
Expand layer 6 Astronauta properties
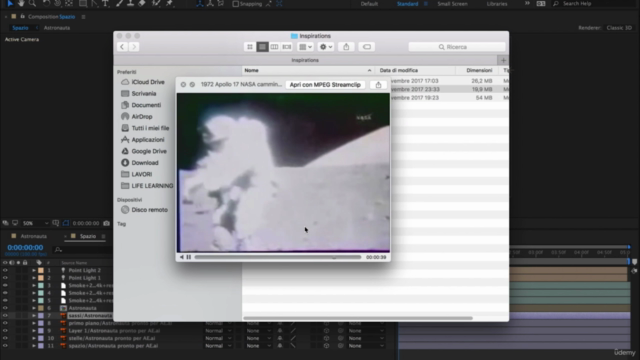pos(34,308)
